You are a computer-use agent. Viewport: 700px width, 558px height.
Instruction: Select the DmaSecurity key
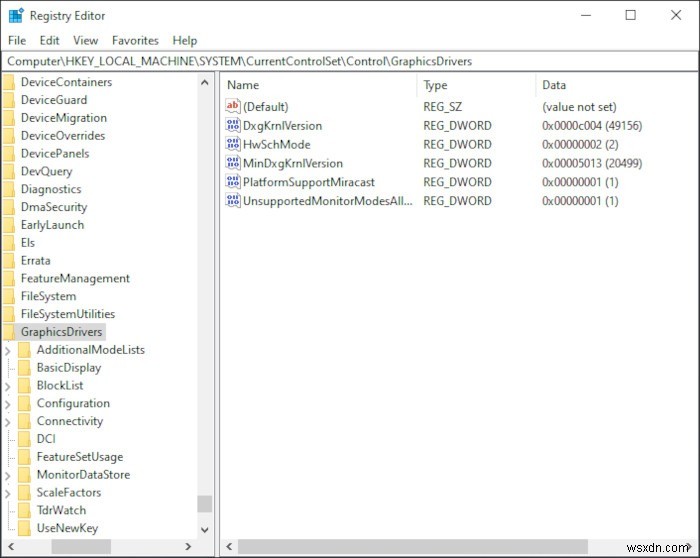54,207
